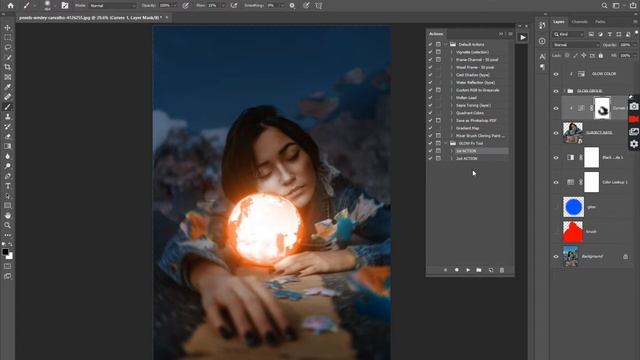
Task: Click the Play selection button in Actions panel
Action: tap(468, 270)
